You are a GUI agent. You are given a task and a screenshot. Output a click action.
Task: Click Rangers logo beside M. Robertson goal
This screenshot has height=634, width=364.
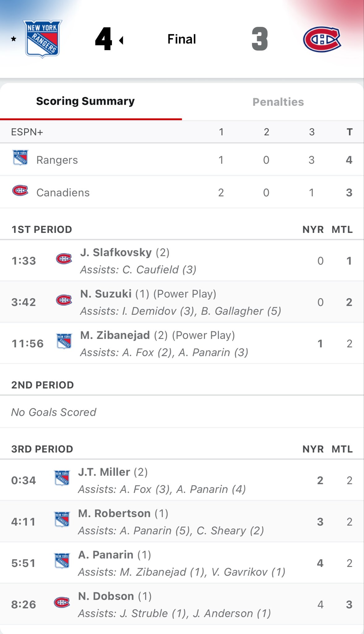coord(62,519)
